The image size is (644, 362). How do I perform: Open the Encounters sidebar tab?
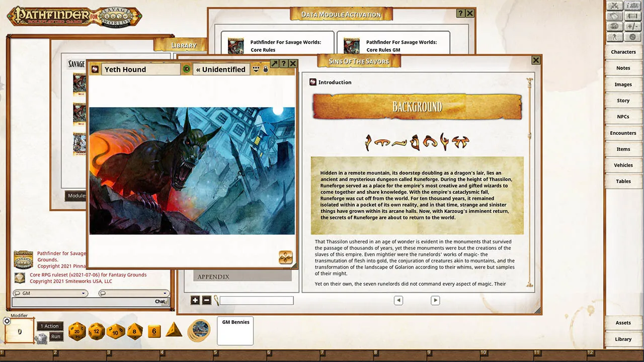coord(623,133)
